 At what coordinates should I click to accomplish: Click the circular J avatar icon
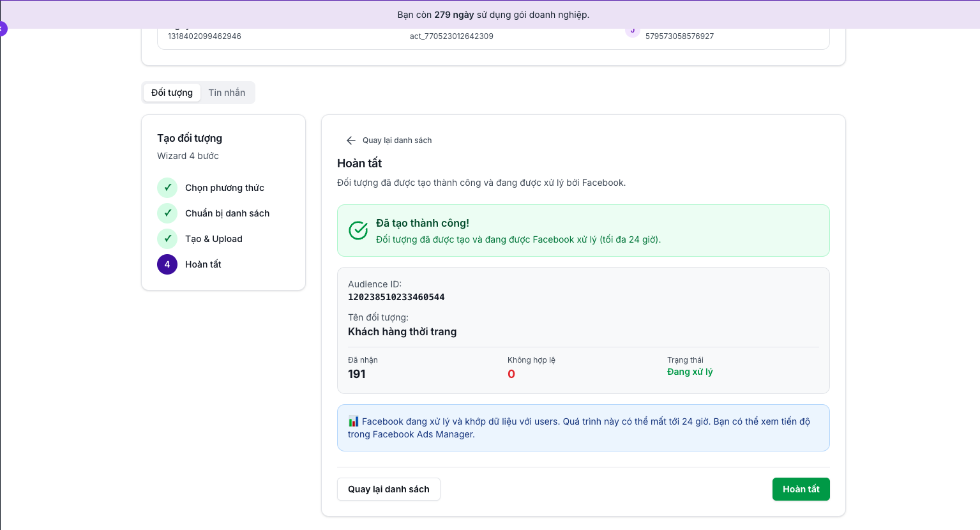[x=633, y=30]
